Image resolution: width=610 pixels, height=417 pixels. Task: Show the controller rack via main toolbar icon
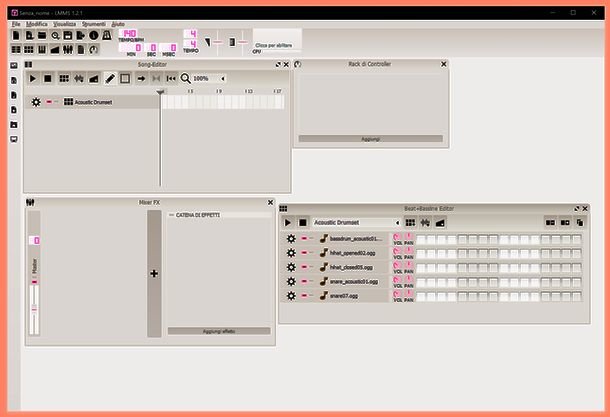pos(94,49)
